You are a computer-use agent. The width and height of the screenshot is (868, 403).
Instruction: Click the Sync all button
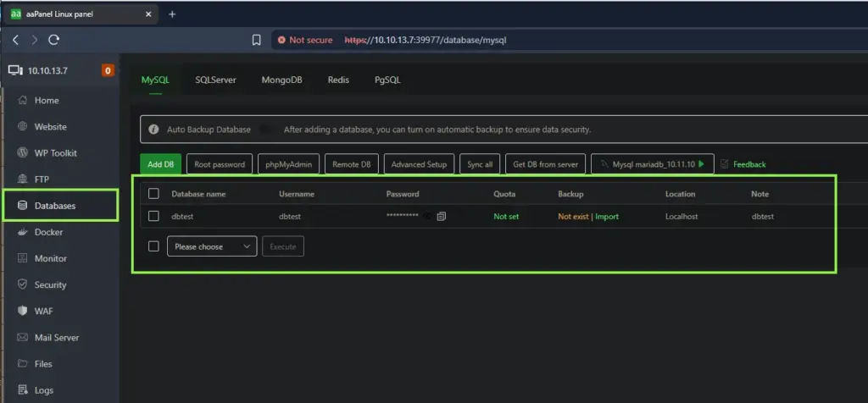480,164
